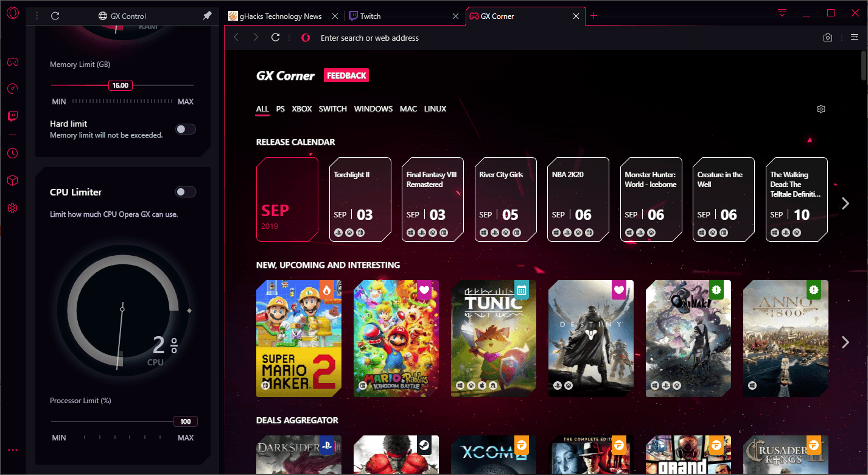The width and height of the screenshot is (868, 475).
Task: Open Extensions cube icon in sidebar
Action: tap(13, 180)
